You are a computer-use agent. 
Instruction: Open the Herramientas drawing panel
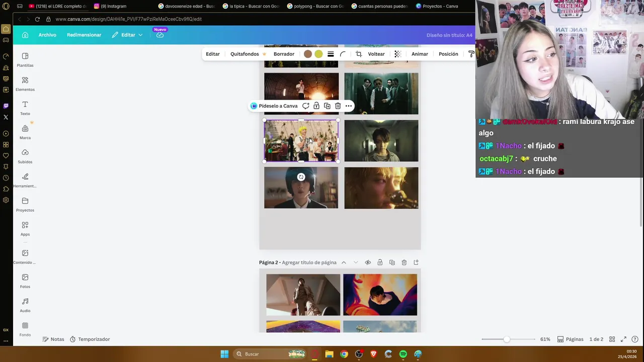pyautogui.click(x=25, y=180)
